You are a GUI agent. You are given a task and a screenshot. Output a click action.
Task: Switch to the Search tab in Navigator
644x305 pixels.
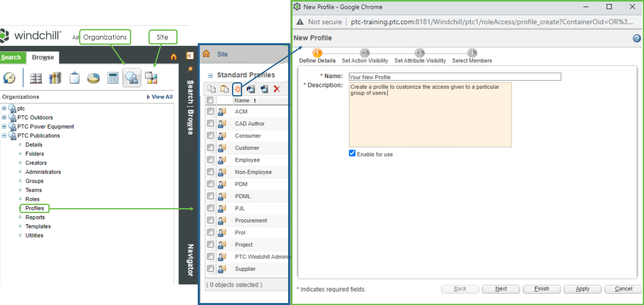click(11, 57)
